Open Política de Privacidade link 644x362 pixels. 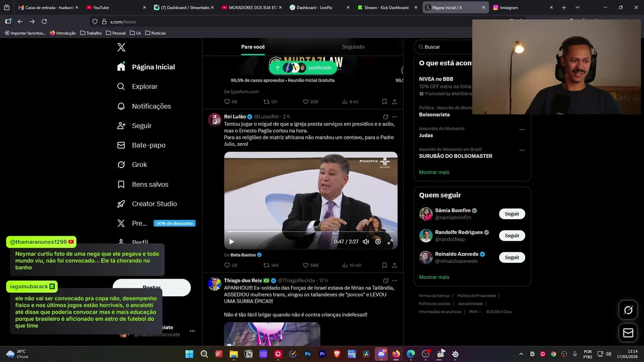[476, 296]
